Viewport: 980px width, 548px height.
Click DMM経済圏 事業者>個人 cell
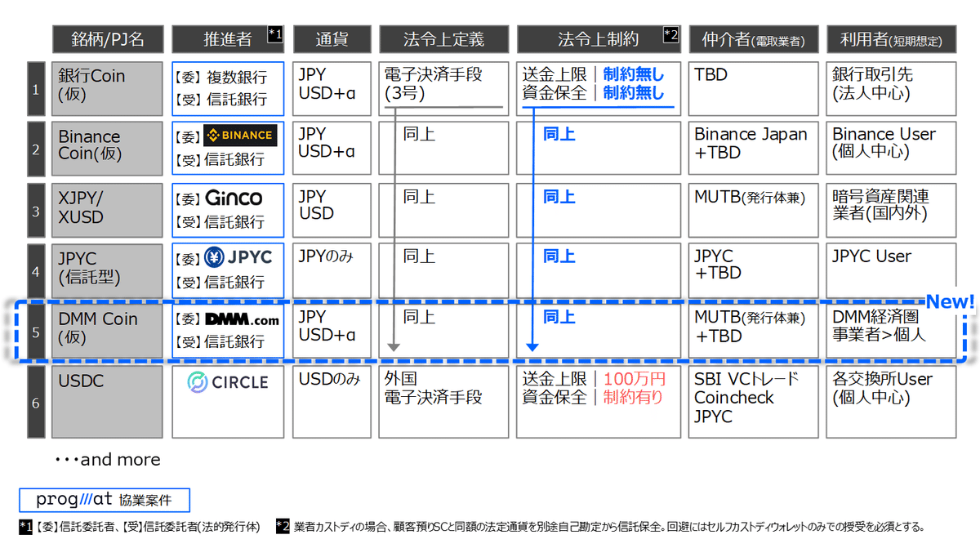point(891,331)
